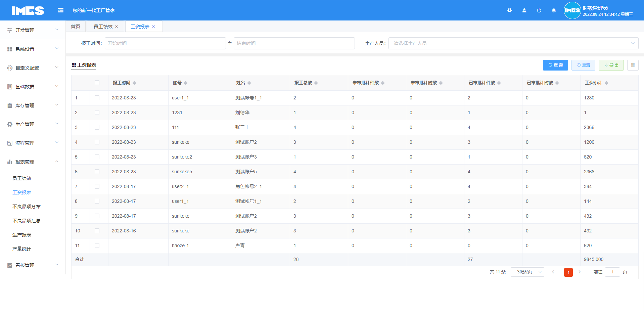This screenshot has height=312, width=644.
Task: Expand 看板管理 menu chevron
Action: (57, 265)
